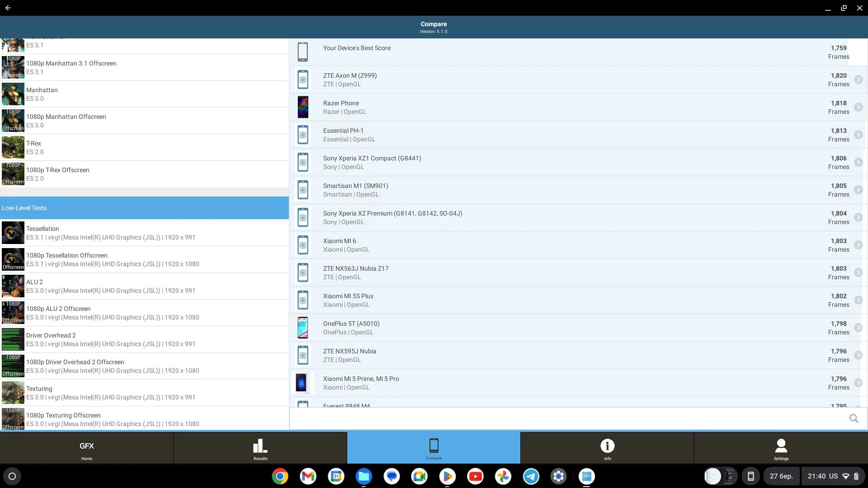The width and height of the screenshot is (868, 488).
Task: Select the 1080p Tessellation Offscreen test
Action: (144, 259)
